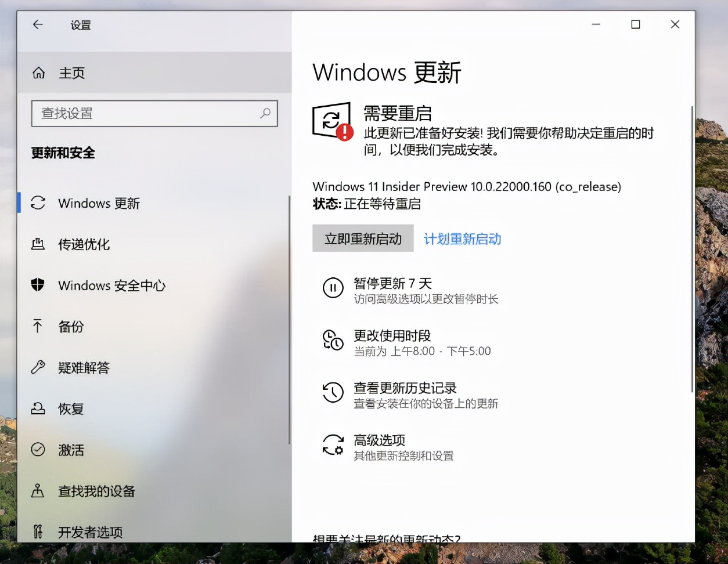Click the 开发者选项 tools icon
Screen dimensions: 728x564
pyautogui.click(x=38, y=532)
